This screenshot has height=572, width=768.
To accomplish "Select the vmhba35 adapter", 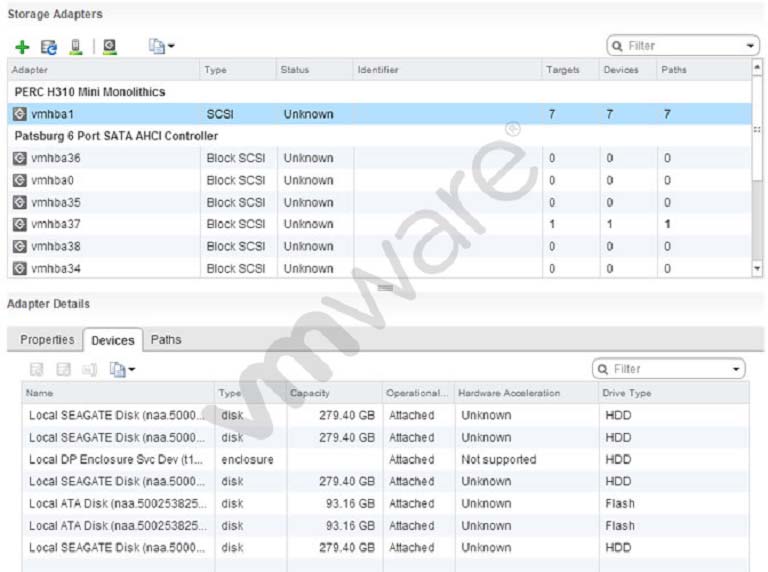I will click(x=380, y=202).
